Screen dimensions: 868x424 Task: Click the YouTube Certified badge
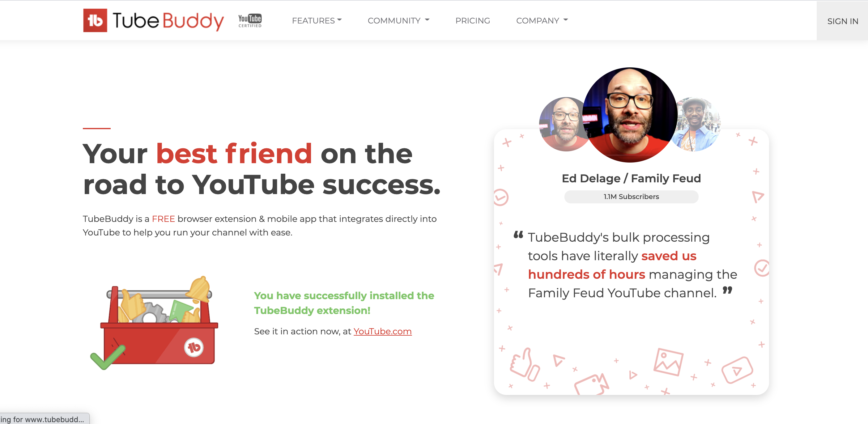tap(250, 20)
